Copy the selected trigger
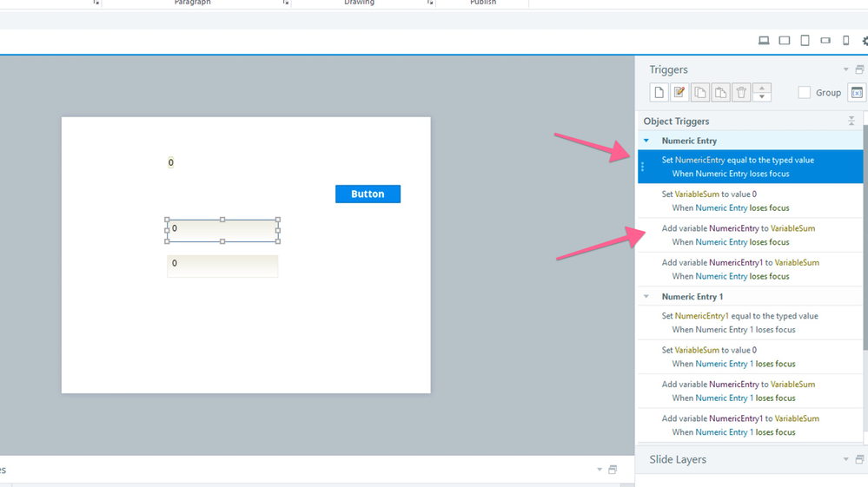 coord(699,92)
